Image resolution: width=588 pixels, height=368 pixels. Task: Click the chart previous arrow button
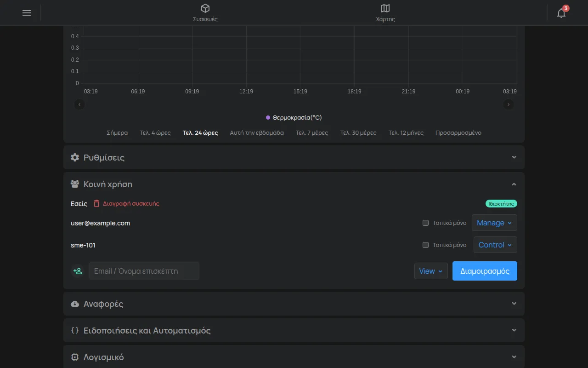point(79,104)
